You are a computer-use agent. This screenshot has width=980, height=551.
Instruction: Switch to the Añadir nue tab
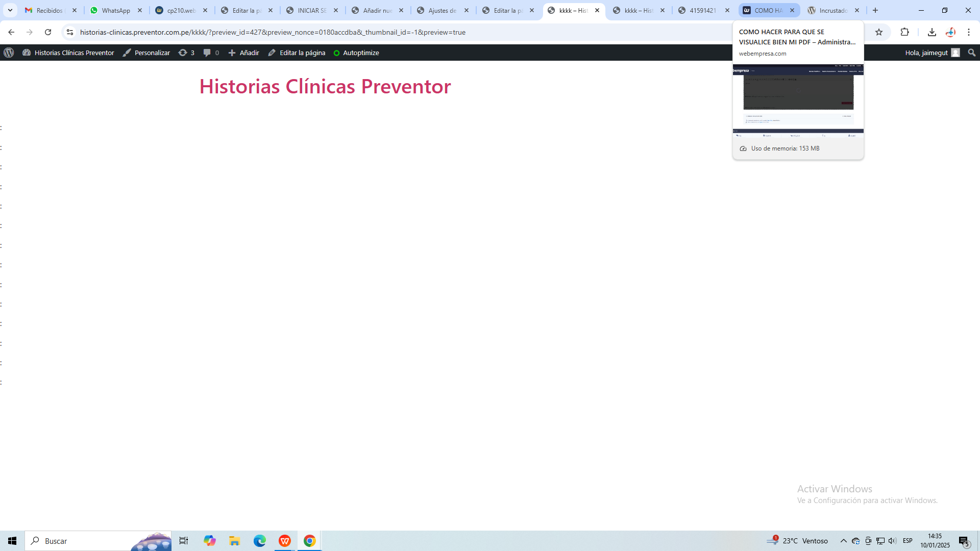(x=377, y=10)
